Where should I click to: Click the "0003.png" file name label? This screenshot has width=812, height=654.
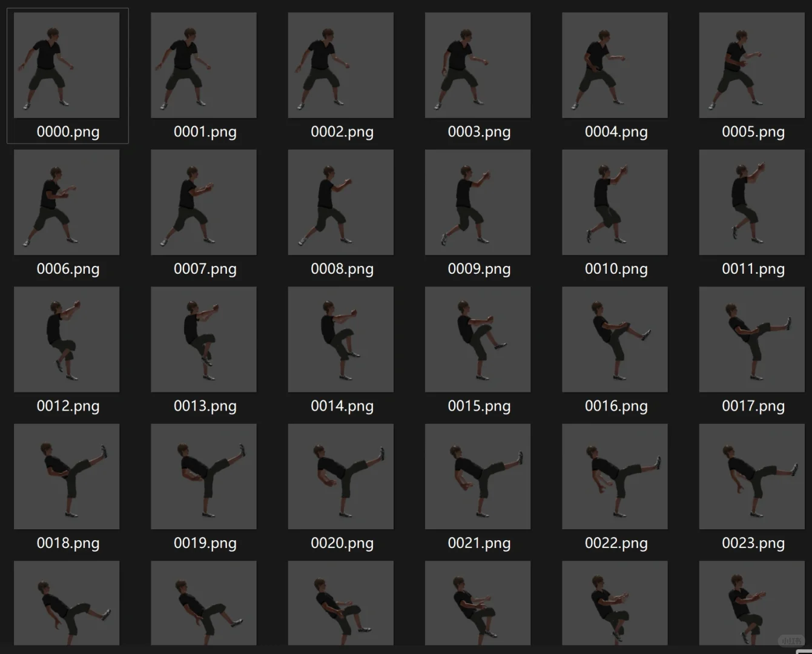click(x=479, y=132)
